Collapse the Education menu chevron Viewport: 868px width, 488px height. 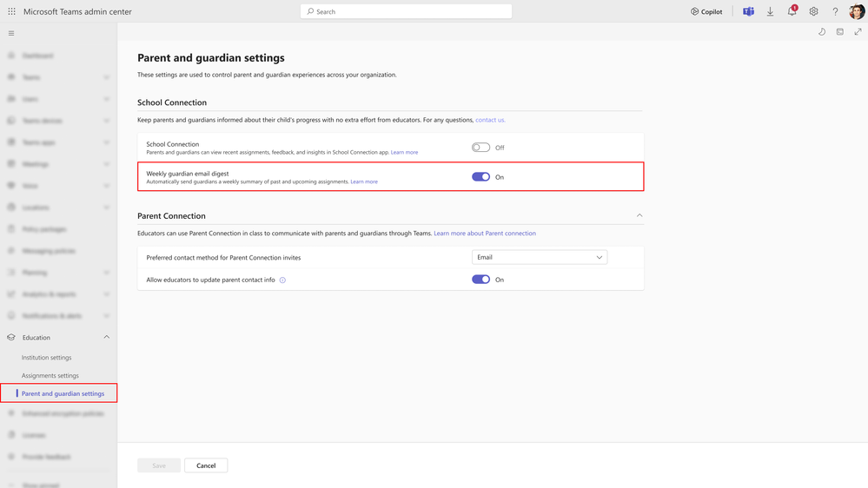click(x=106, y=337)
